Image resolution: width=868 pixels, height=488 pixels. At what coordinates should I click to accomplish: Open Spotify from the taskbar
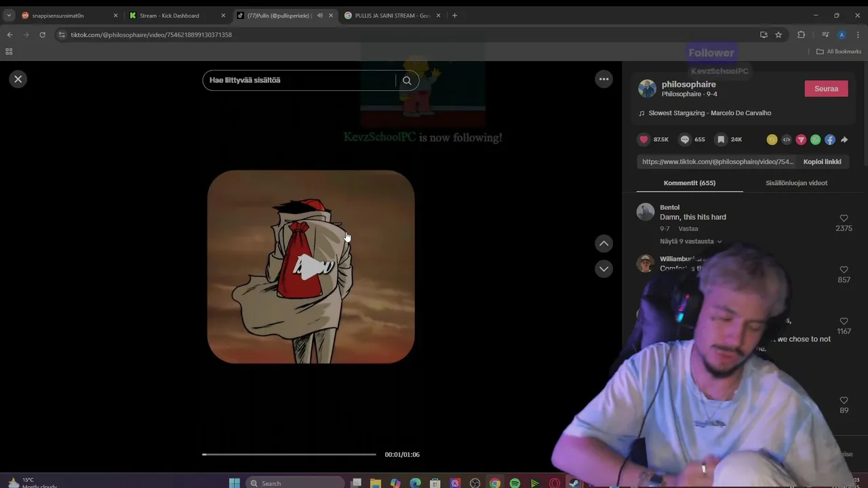pos(515,483)
